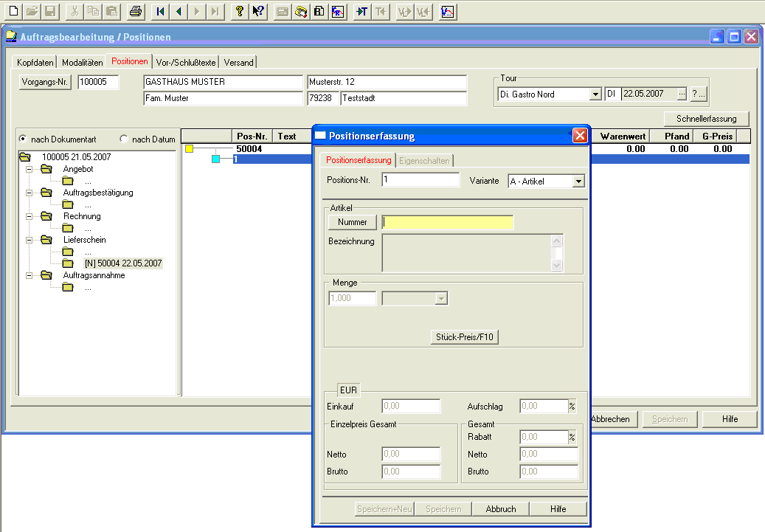765x532 pixels.
Task: Select tree item '[N] 50004 22.05.2007'
Action: click(123, 263)
